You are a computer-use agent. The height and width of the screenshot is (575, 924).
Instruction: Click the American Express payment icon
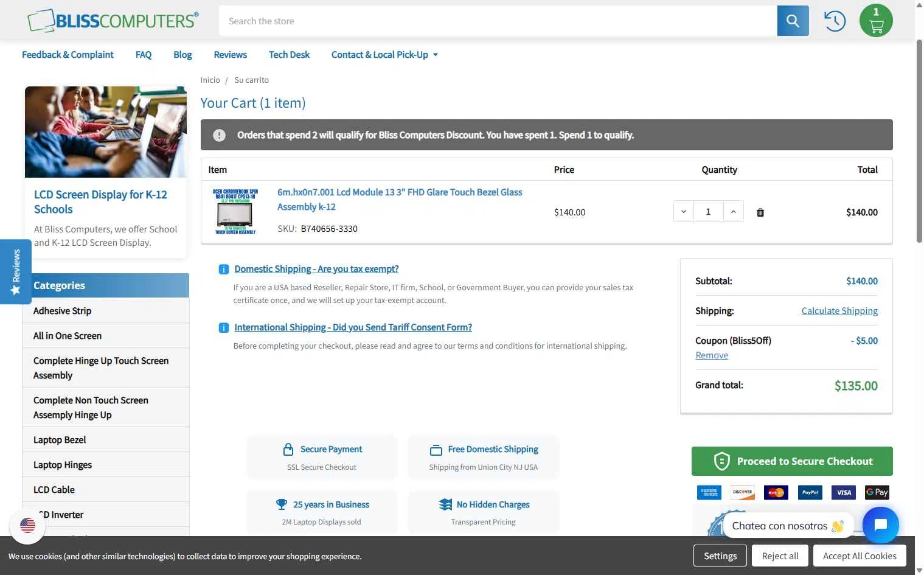point(709,492)
